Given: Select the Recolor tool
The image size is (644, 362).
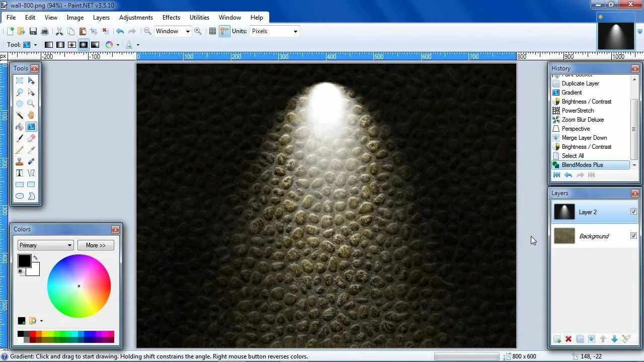Looking at the screenshot, I should click(31, 161).
